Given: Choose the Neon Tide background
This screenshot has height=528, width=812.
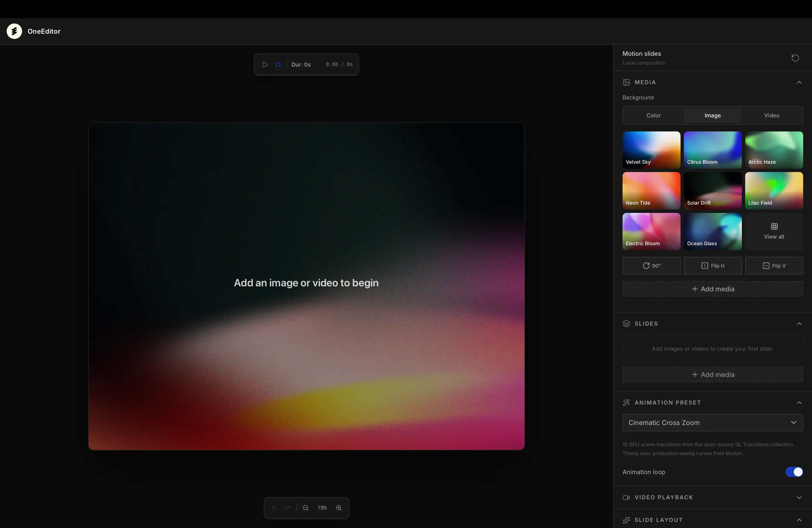Looking at the screenshot, I should (x=651, y=191).
